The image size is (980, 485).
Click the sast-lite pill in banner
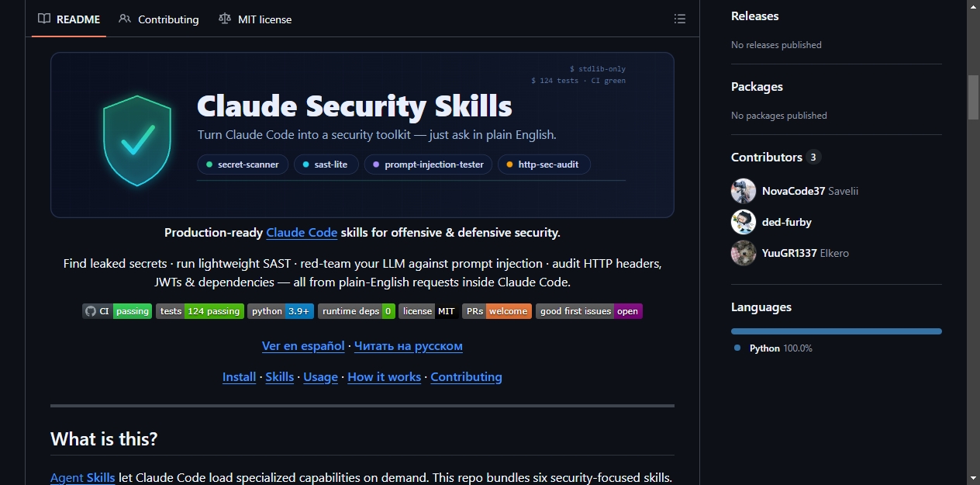(326, 165)
